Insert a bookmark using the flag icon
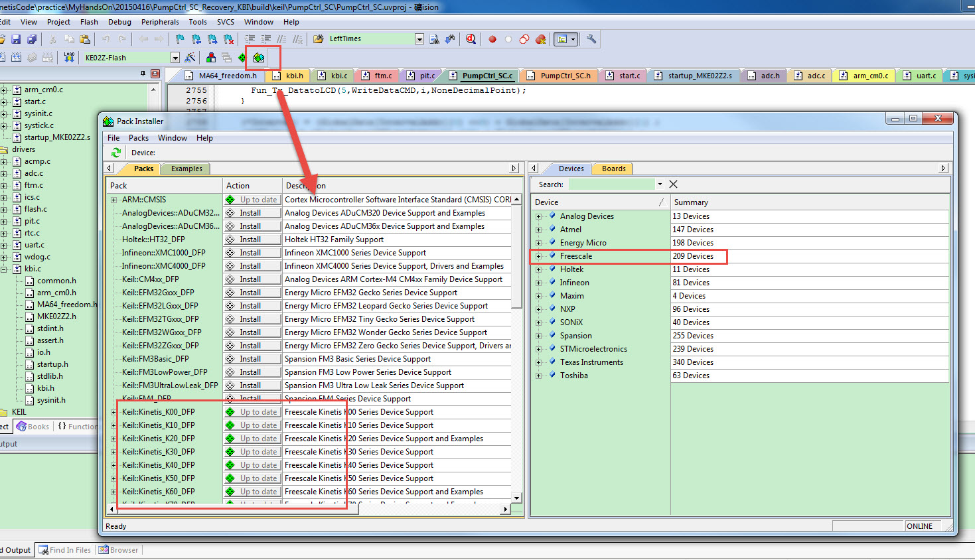The width and height of the screenshot is (975, 560). pos(180,39)
